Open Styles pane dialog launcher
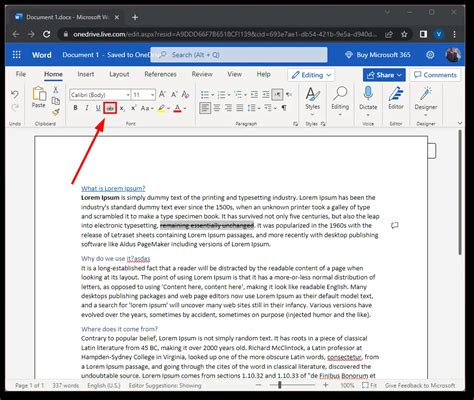This screenshot has height=400, width=474. pos(323,124)
